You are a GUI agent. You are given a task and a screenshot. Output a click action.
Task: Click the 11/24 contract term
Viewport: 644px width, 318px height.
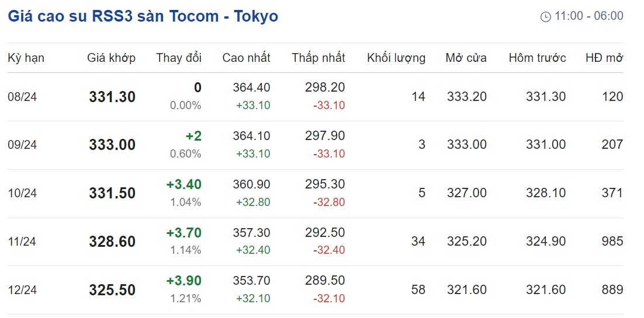click(22, 242)
